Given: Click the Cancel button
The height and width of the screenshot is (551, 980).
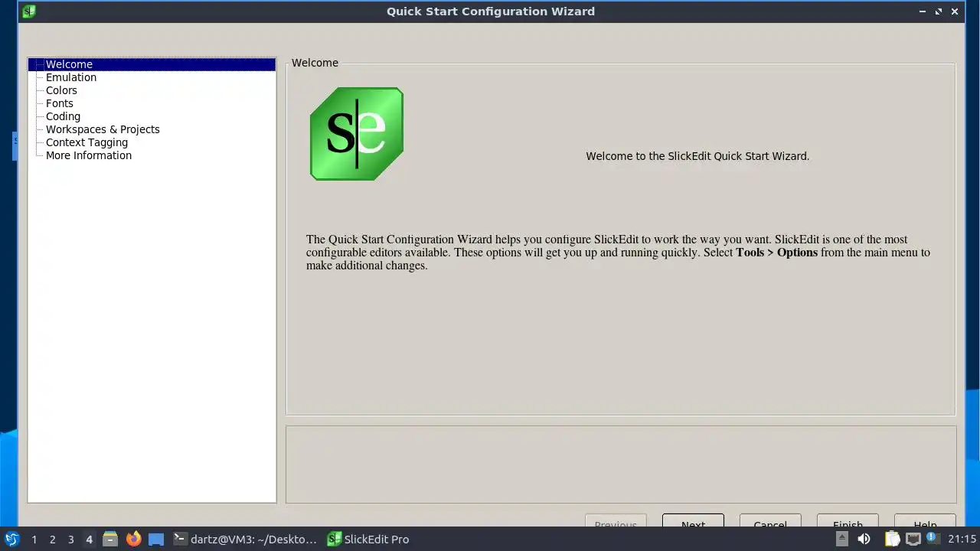Looking at the screenshot, I should 770,520.
